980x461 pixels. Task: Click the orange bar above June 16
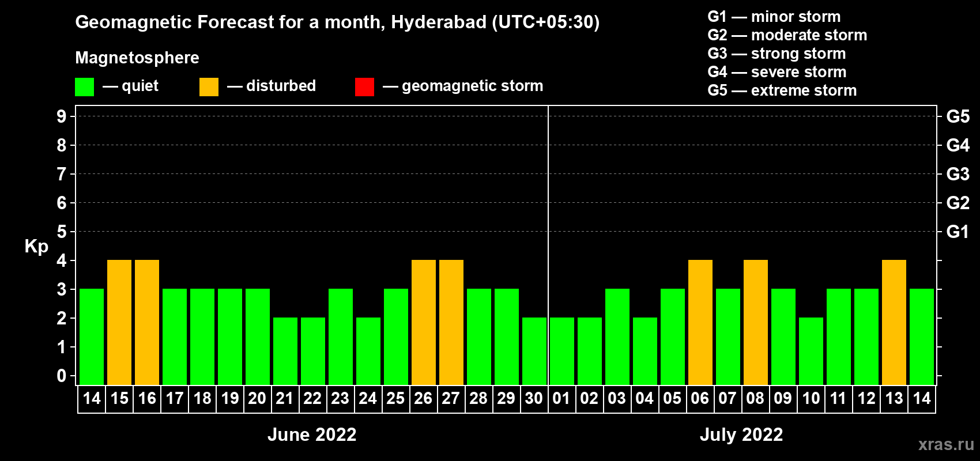tap(147, 322)
